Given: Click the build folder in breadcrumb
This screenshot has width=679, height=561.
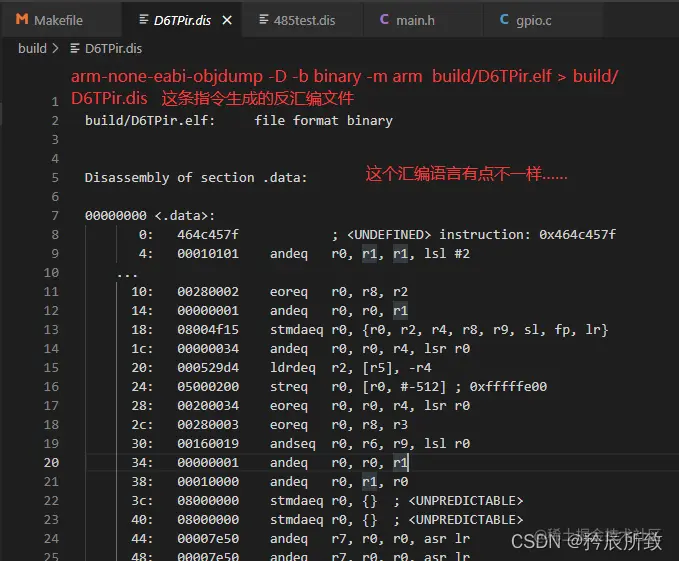Looking at the screenshot, I should click(x=32, y=48).
